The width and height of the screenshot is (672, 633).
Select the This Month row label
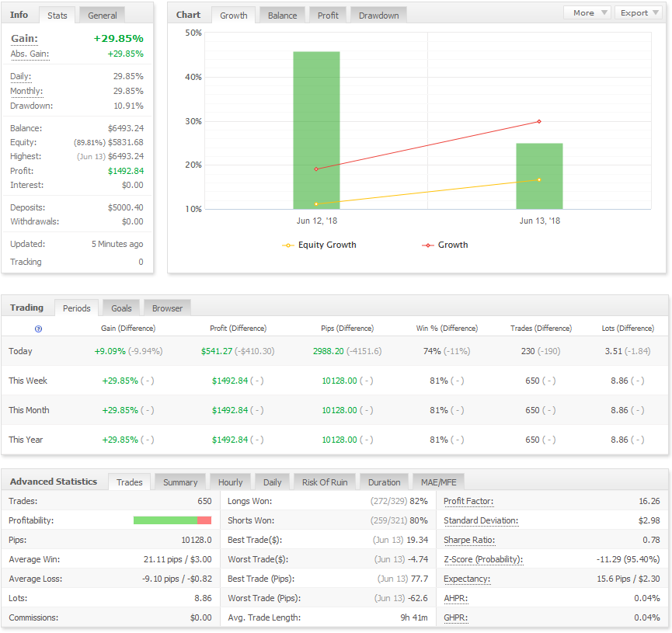click(29, 410)
